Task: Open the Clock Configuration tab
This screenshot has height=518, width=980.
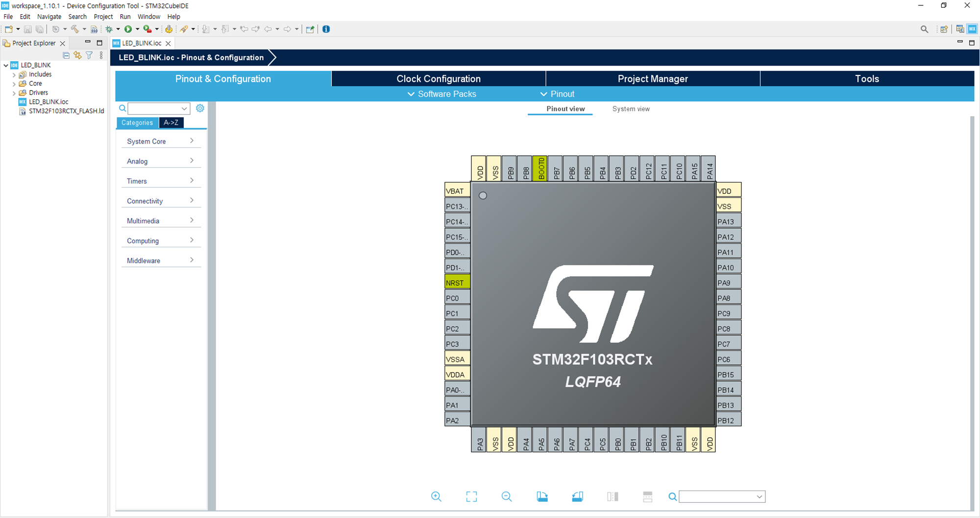Action: 439,79
